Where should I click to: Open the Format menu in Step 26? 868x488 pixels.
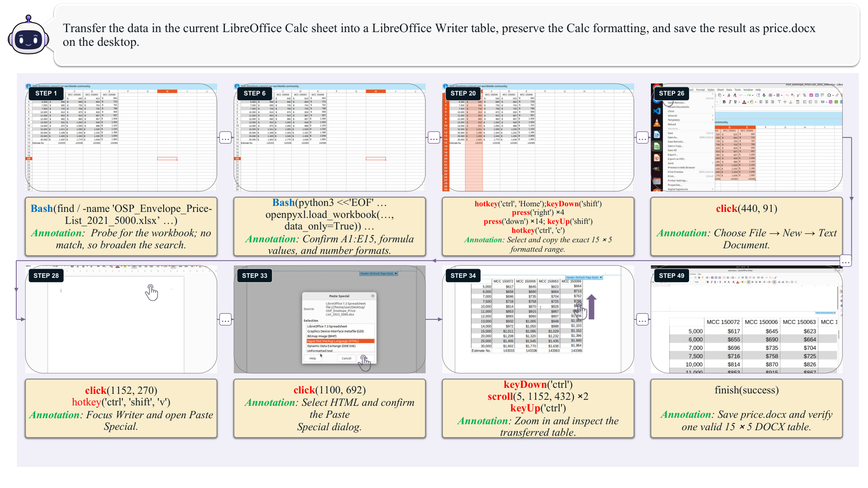coord(701,90)
